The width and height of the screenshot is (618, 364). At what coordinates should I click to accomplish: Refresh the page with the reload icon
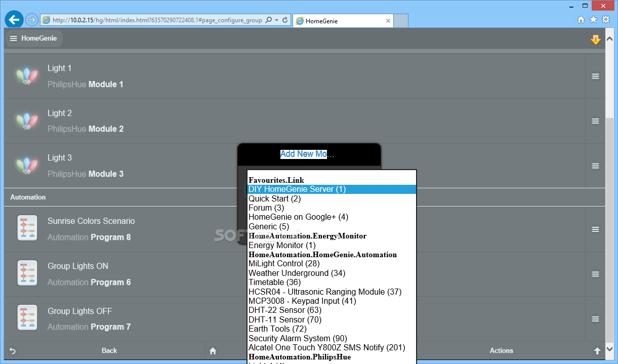click(285, 20)
